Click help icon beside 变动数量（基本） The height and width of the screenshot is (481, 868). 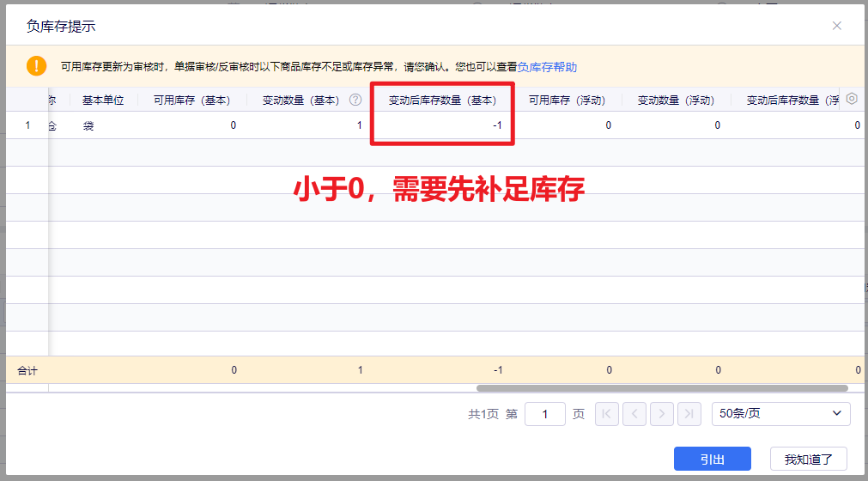(355, 100)
